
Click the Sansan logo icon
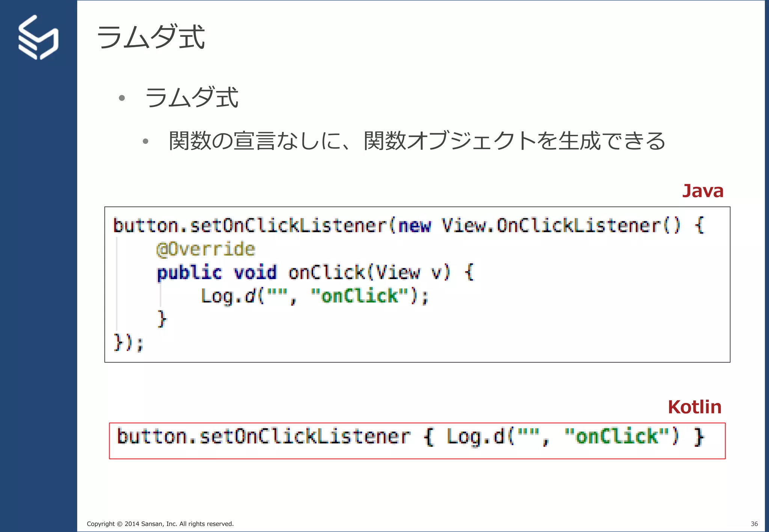38,38
